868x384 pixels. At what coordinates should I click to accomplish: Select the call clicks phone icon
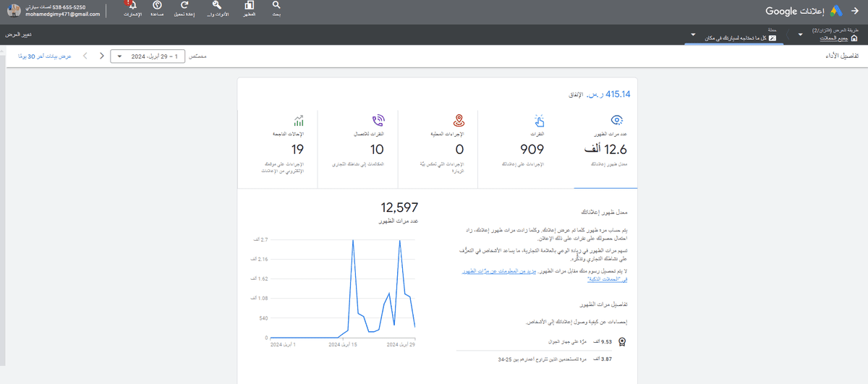(x=378, y=120)
